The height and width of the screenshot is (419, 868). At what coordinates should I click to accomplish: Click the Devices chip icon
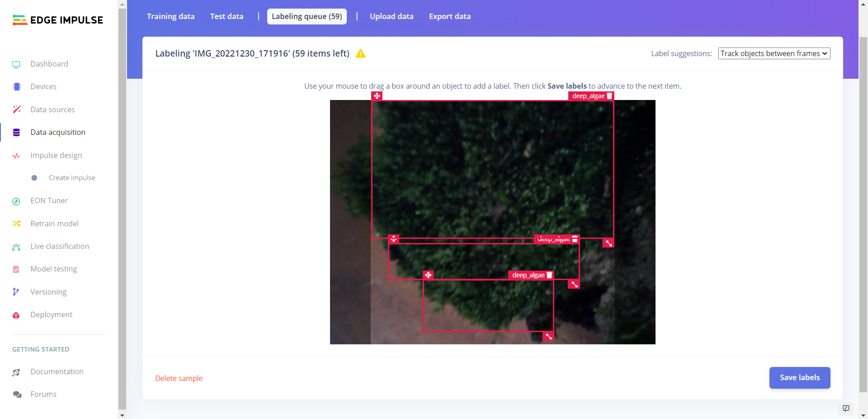click(x=17, y=86)
